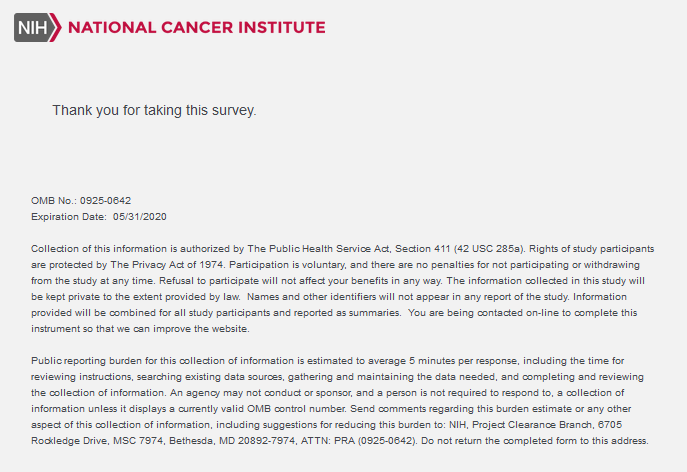Click the 05/31/2020 date value

tap(140, 217)
